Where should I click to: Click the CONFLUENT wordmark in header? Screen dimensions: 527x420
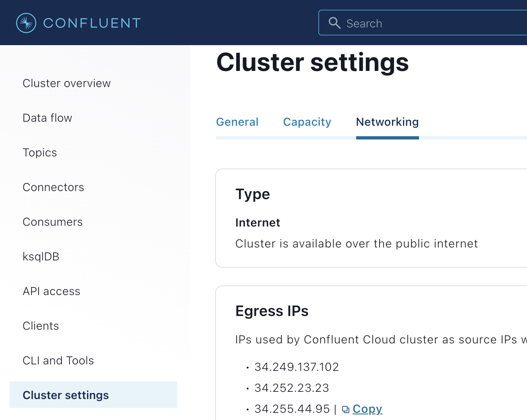(x=92, y=23)
